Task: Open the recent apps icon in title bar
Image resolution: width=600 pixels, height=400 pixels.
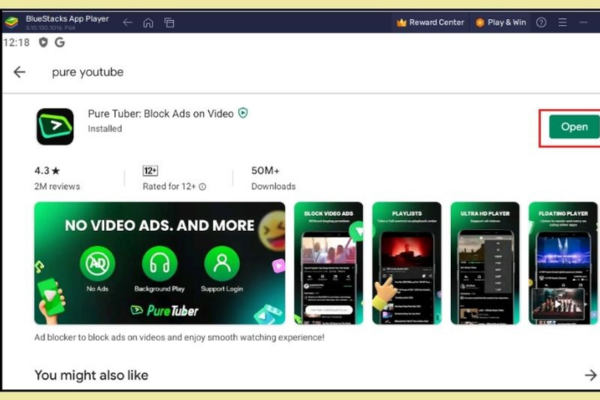Action: click(169, 23)
